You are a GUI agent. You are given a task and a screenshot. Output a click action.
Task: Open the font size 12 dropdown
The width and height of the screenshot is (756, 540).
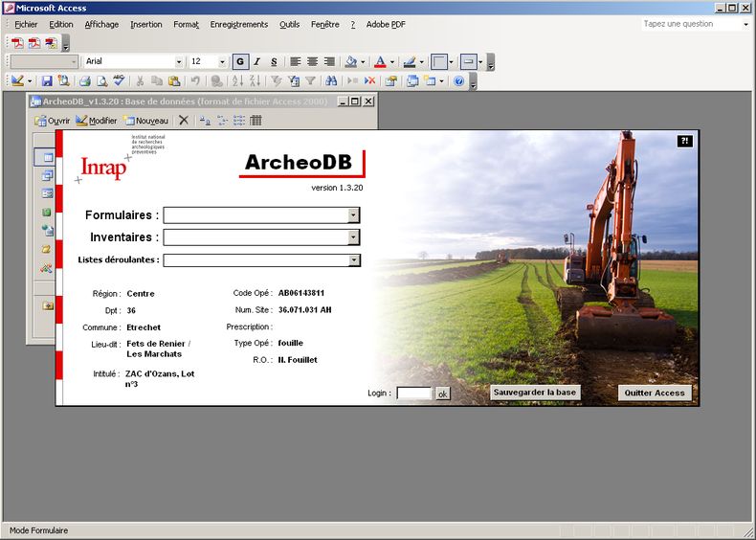[222, 62]
